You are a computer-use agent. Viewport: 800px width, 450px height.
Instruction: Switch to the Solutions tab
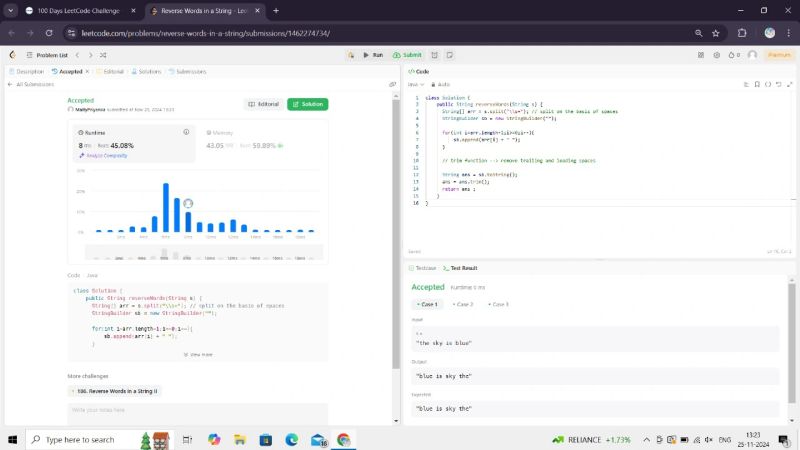coord(146,71)
